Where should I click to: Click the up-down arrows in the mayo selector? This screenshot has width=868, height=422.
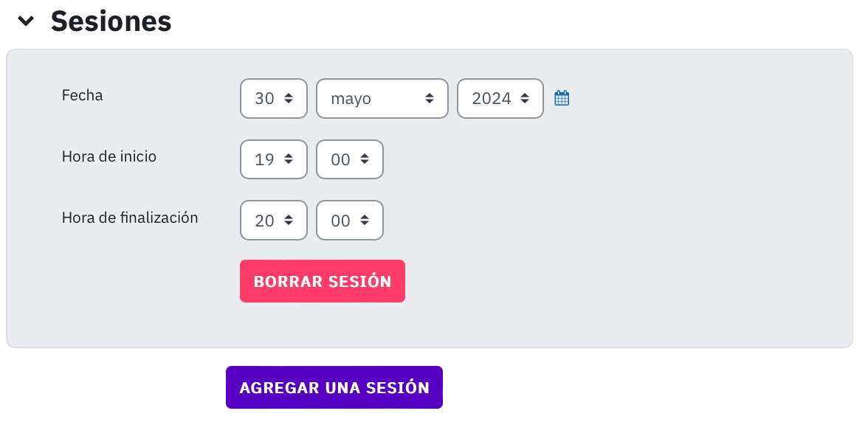click(429, 98)
